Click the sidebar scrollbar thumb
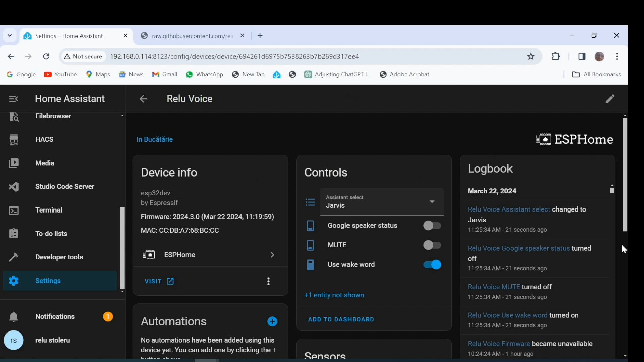 pos(122,248)
